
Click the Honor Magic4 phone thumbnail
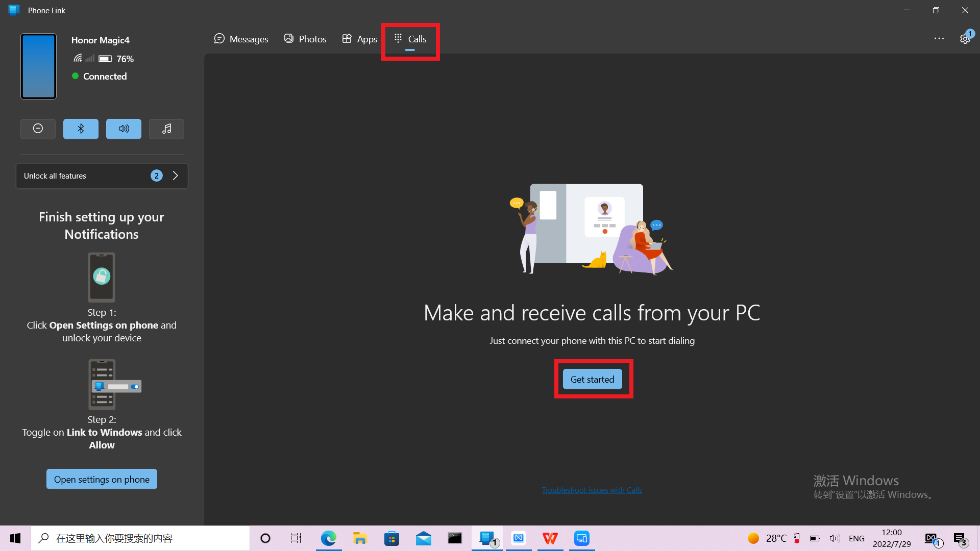[38, 66]
